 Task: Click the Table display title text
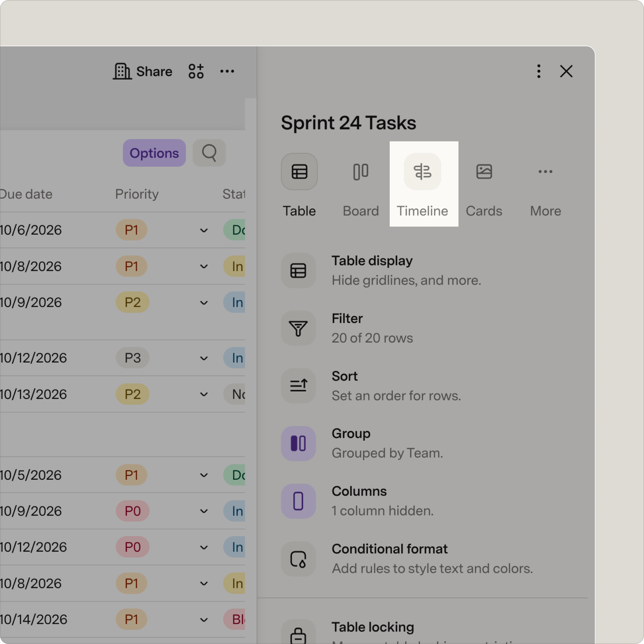[x=372, y=261]
